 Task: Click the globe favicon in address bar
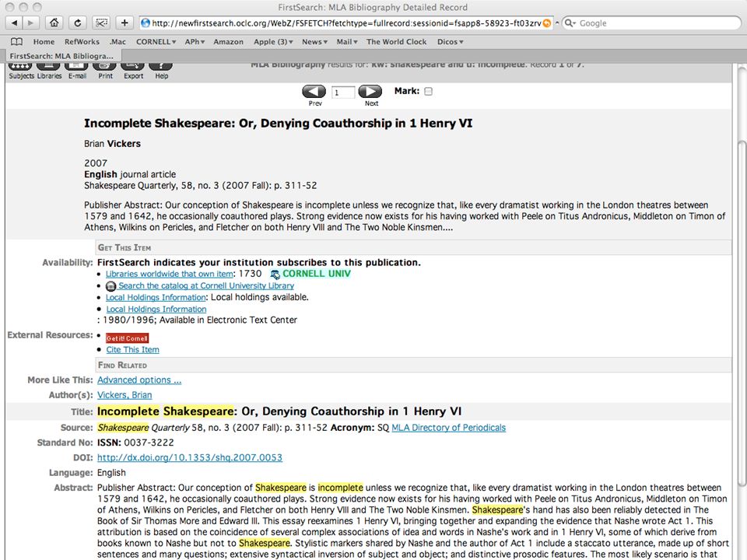point(146,23)
